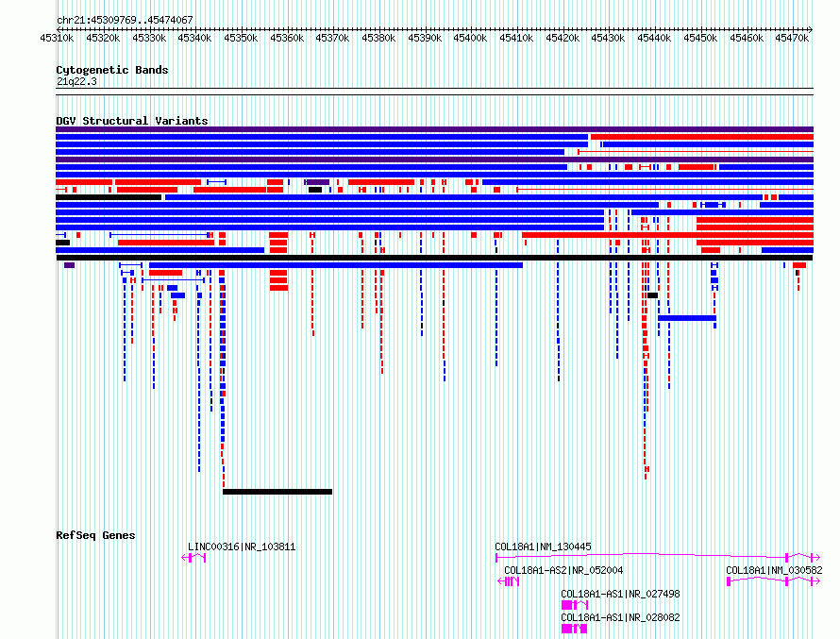
Task: Open the RefSeq Genes track title
Action: [x=95, y=535]
